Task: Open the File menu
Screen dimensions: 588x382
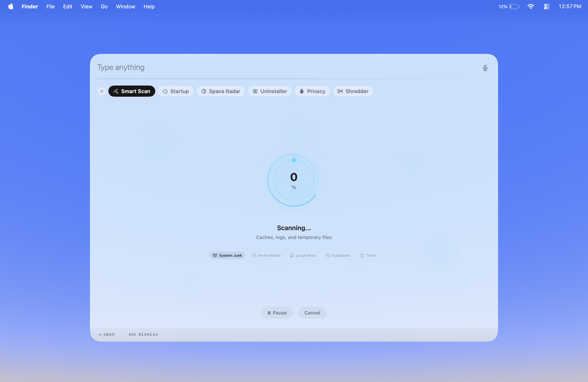Action: point(50,7)
